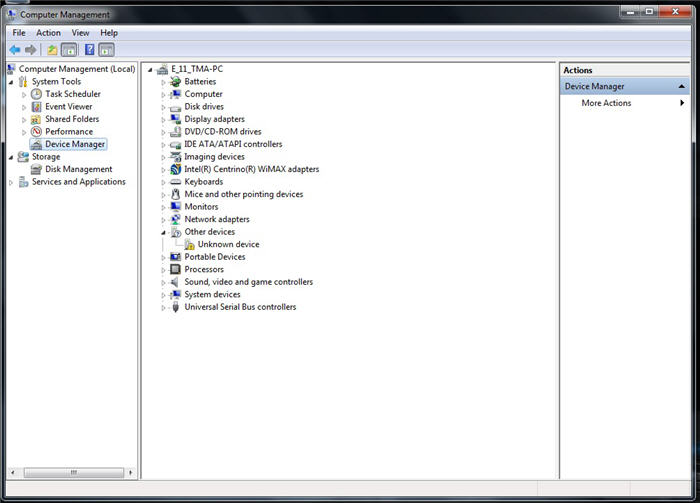Open the Action menu
The width and height of the screenshot is (700, 503).
[48, 33]
